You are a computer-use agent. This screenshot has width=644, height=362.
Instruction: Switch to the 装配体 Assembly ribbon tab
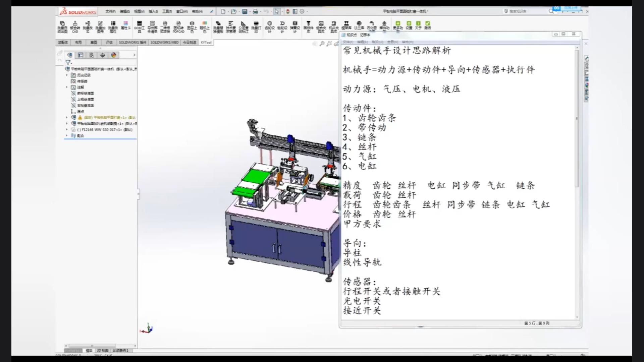[x=63, y=42]
